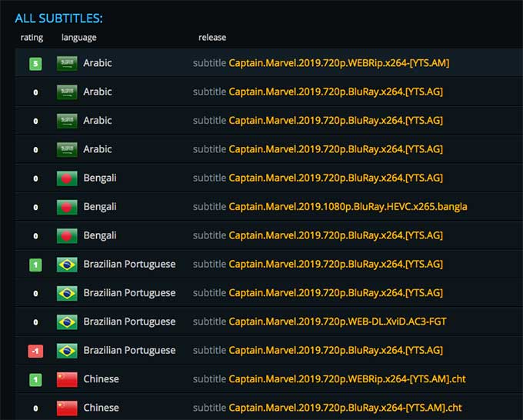The width and height of the screenshot is (523, 420).
Task: Click the Brazil flag in the WEB-DL.XviD row
Action: (x=67, y=322)
